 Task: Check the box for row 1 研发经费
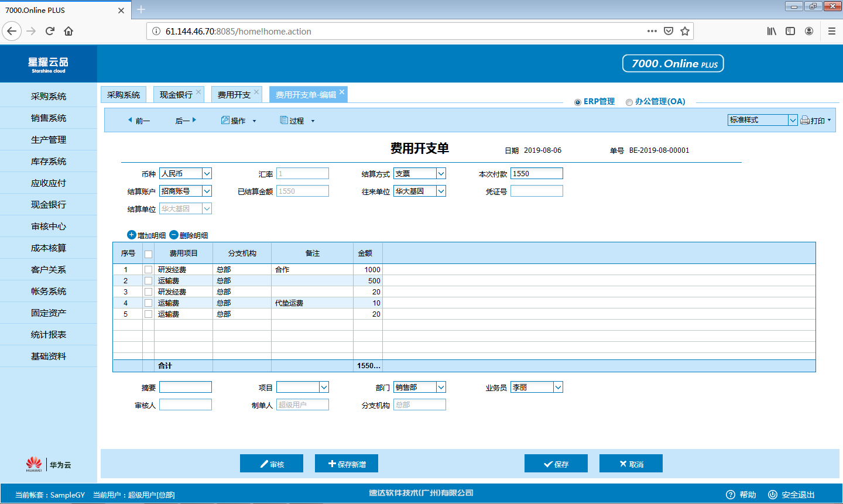tap(148, 270)
